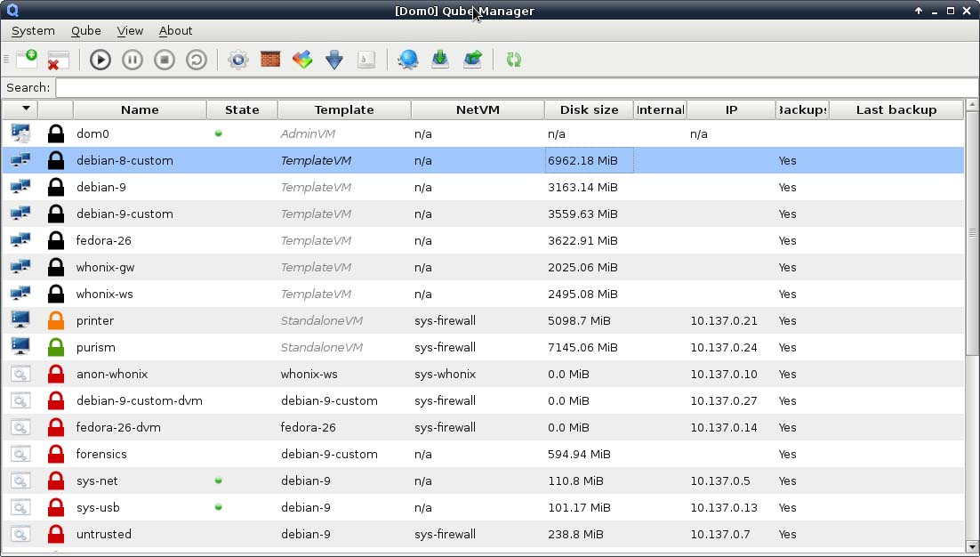This screenshot has width=980, height=557.
Task: Start the selected qube with play button
Action: click(100, 60)
